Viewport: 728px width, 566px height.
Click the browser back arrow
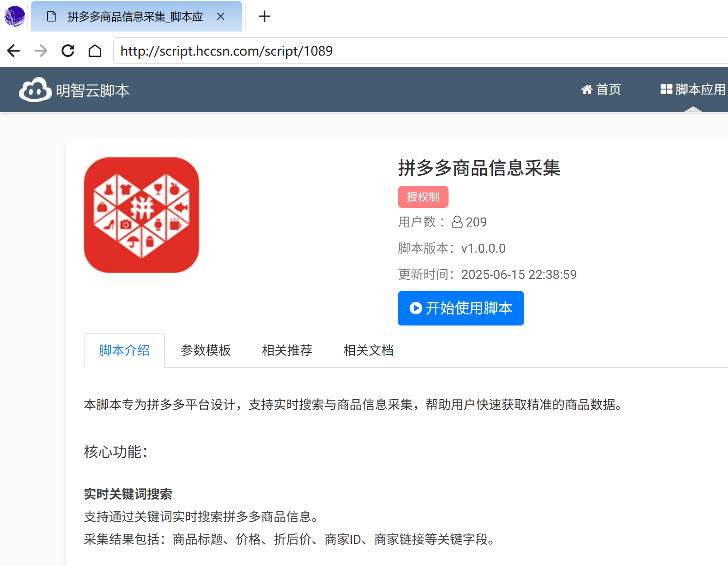14,51
